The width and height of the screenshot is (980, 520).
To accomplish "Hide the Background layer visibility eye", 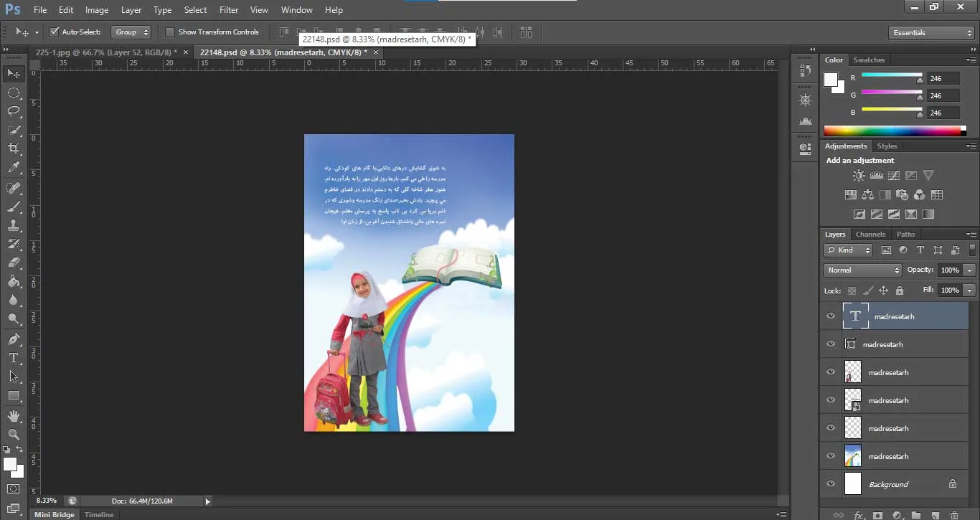I will pyautogui.click(x=831, y=484).
